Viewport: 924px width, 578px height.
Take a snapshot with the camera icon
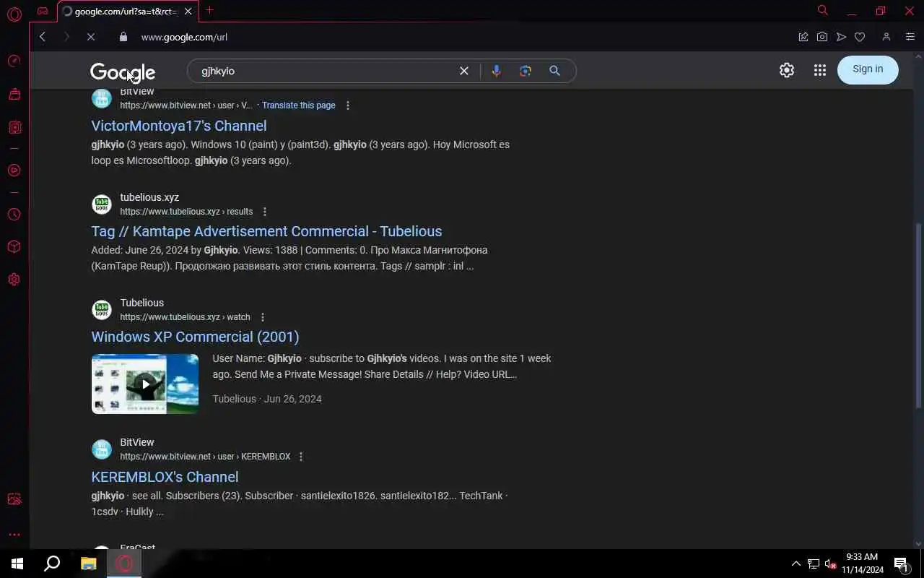tap(822, 37)
